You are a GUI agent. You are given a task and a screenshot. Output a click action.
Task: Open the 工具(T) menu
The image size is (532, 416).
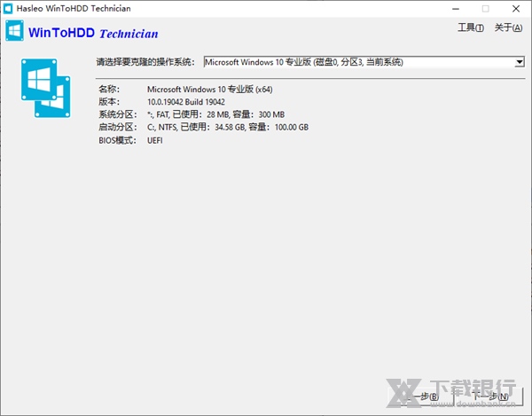tap(471, 27)
